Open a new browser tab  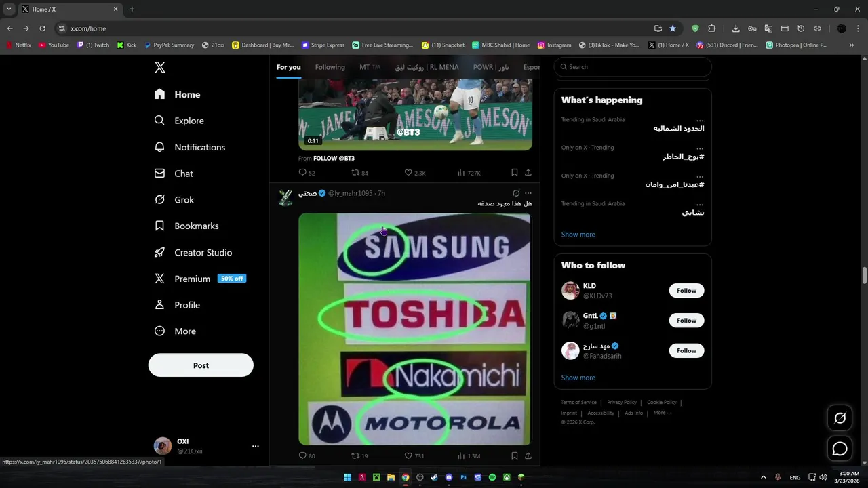tap(132, 9)
